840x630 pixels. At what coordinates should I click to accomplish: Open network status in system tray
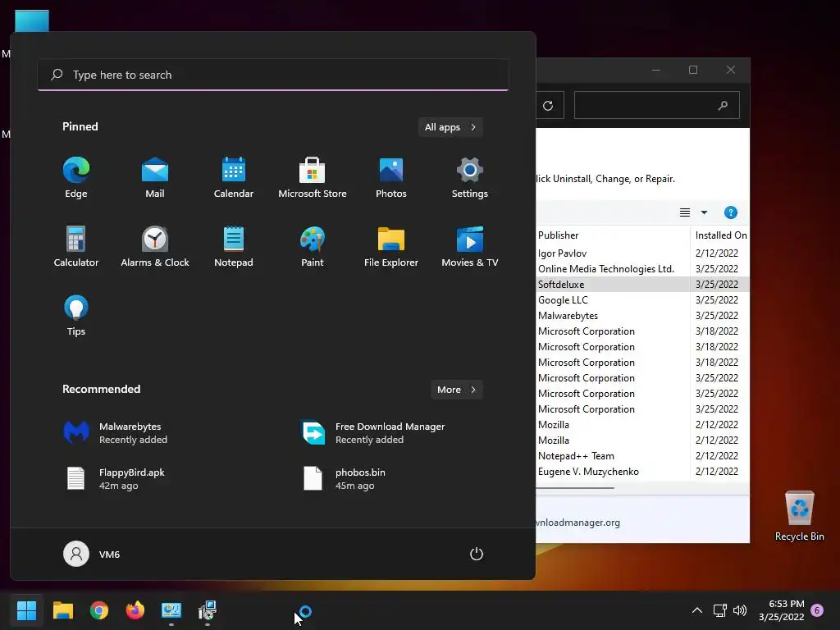pyautogui.click(x=719, y=610)
